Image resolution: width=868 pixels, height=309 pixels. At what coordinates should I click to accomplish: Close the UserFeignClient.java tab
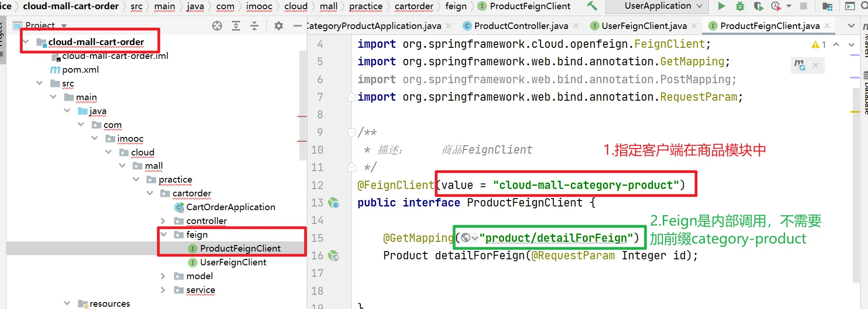(x=694, y=26)
